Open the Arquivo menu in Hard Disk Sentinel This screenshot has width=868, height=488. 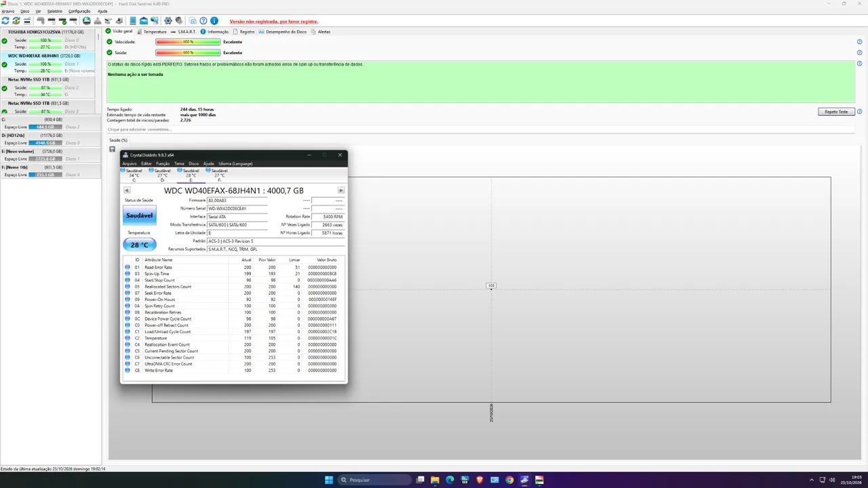(x=8, y=11)
